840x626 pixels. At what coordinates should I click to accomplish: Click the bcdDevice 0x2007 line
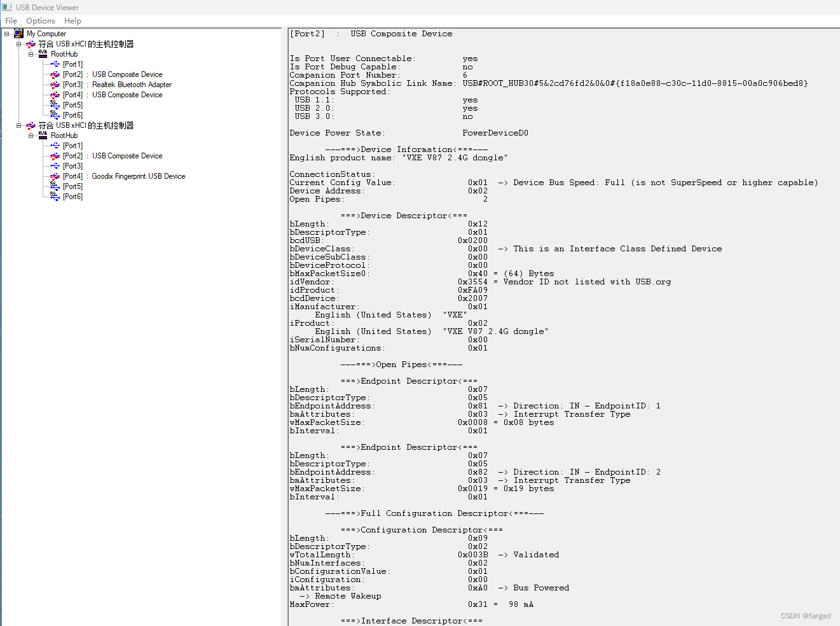(389, 298)
